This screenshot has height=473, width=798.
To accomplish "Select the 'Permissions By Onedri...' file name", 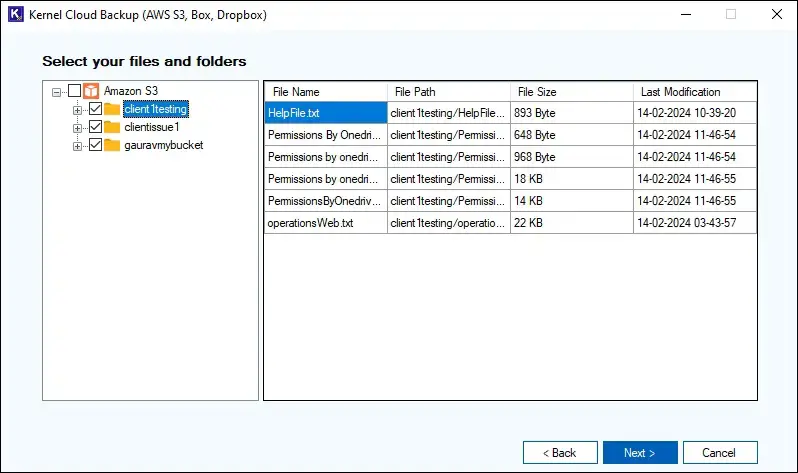I will pyautogui.click(x=326, y=135).
